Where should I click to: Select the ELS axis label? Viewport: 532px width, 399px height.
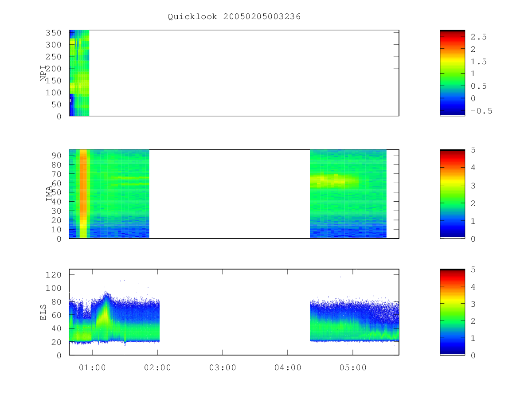pyautogui.click(x=43, y=312)
